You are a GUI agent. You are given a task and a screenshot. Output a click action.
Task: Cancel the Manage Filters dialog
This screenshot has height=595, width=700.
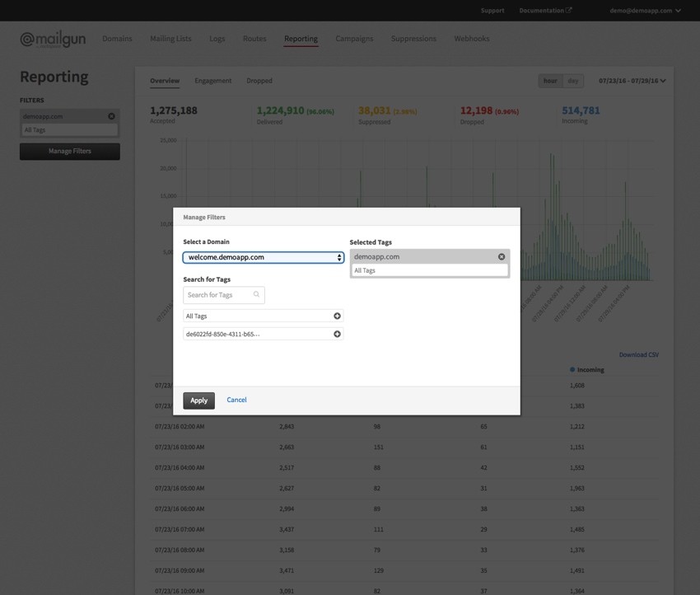[236, 400]
